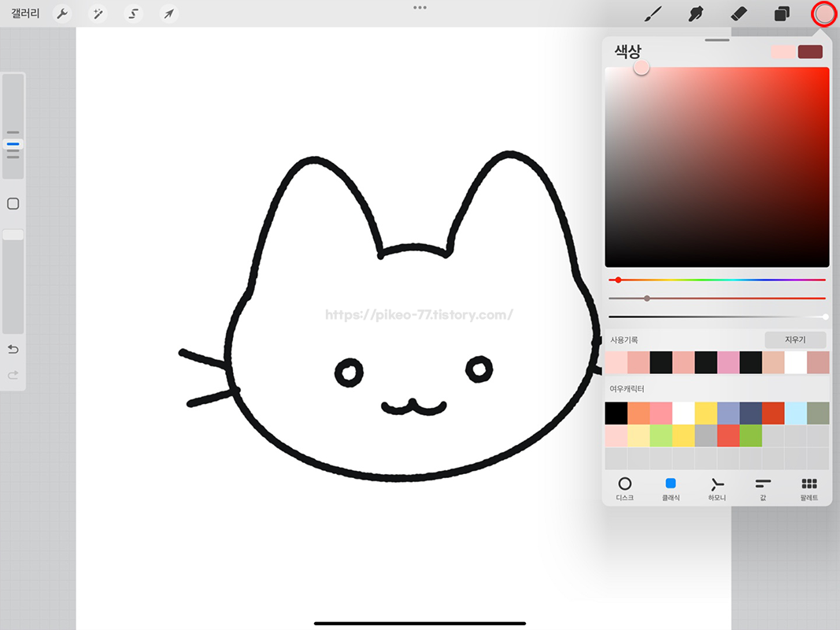Viewport: 840px width, 630px height.
Task: Click the brush size slider
Action: point(13,126)
